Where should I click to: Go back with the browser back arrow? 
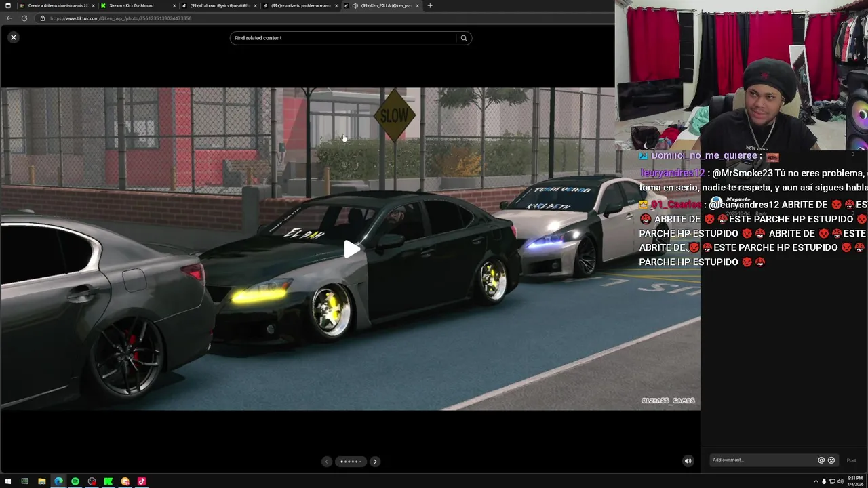pyautogui.click(x=9, y=18)
